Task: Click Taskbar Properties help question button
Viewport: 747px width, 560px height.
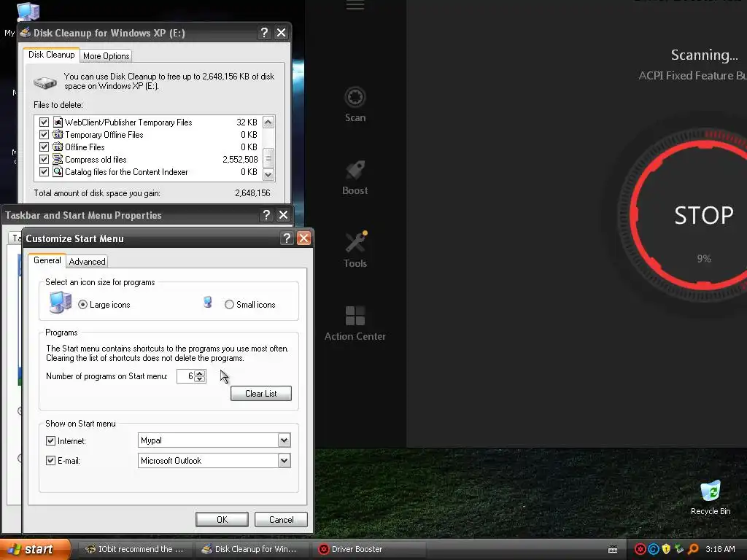Action: pos(266,215)
